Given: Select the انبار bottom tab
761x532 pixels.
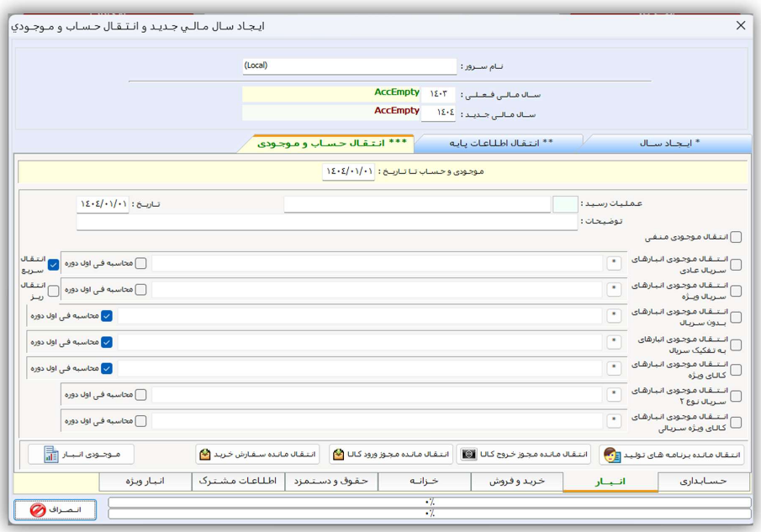Looking at the screenshot, I should (x=610, y=482).
